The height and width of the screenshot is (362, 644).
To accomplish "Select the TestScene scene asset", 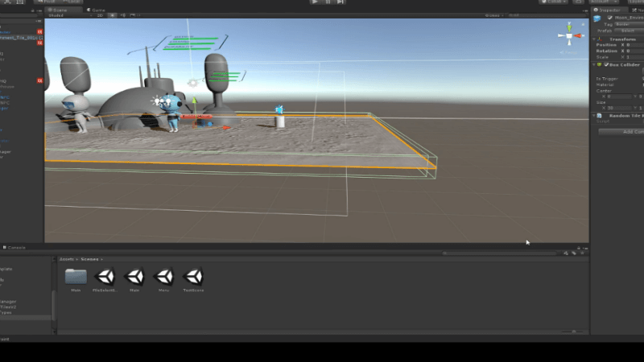I will click(193, 277).
